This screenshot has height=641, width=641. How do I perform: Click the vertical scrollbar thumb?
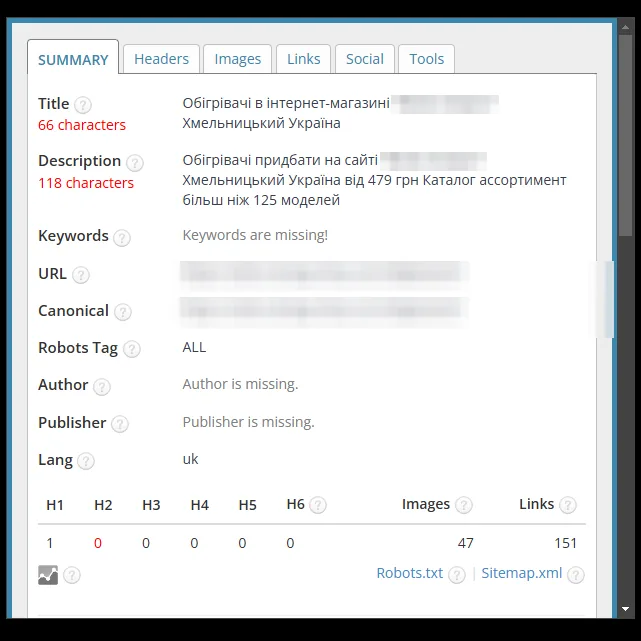pyautogui.click(x=625, y=135)
